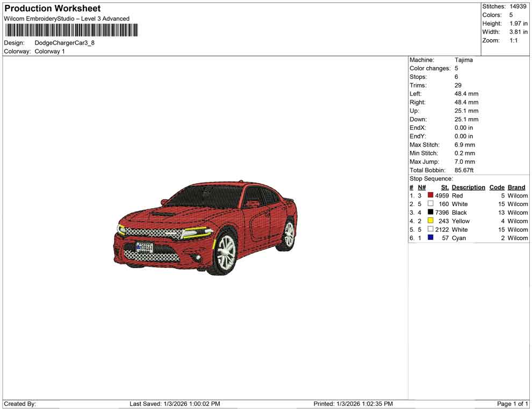Click the Tajima machine name
This screenshot has height=409, width=532.
point(464,60)
